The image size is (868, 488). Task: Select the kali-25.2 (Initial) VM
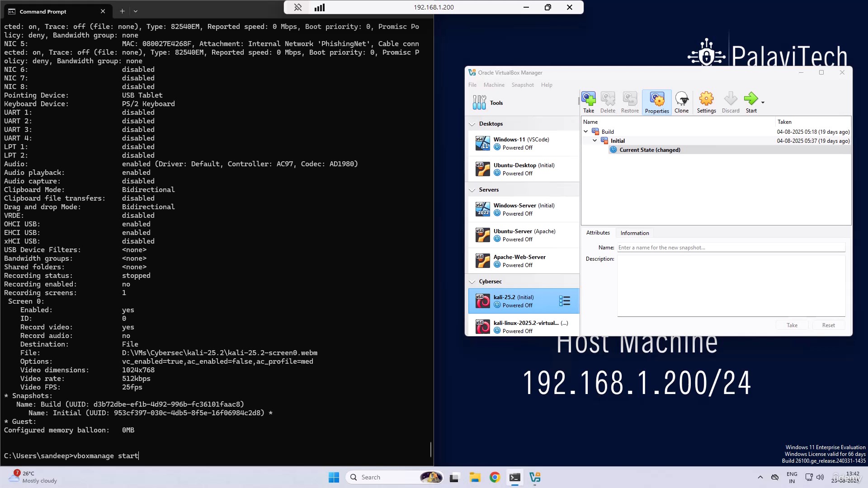pos(524,301)
